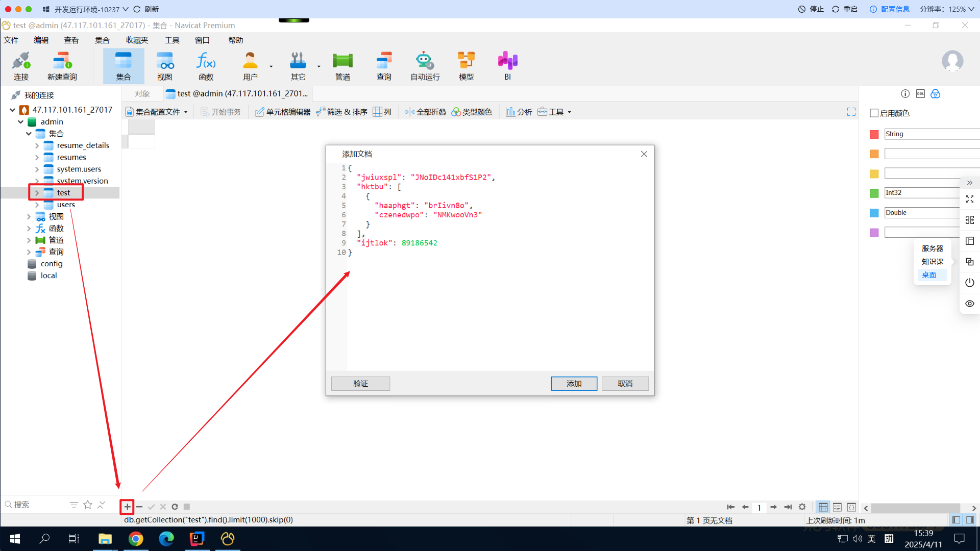
Task: Click the page number field
Action: coord(759,507)
